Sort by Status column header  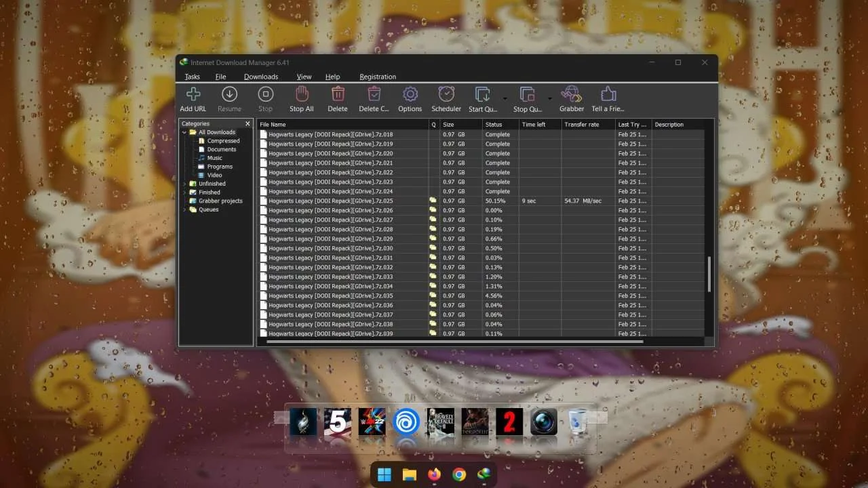[x=500, y=125]
